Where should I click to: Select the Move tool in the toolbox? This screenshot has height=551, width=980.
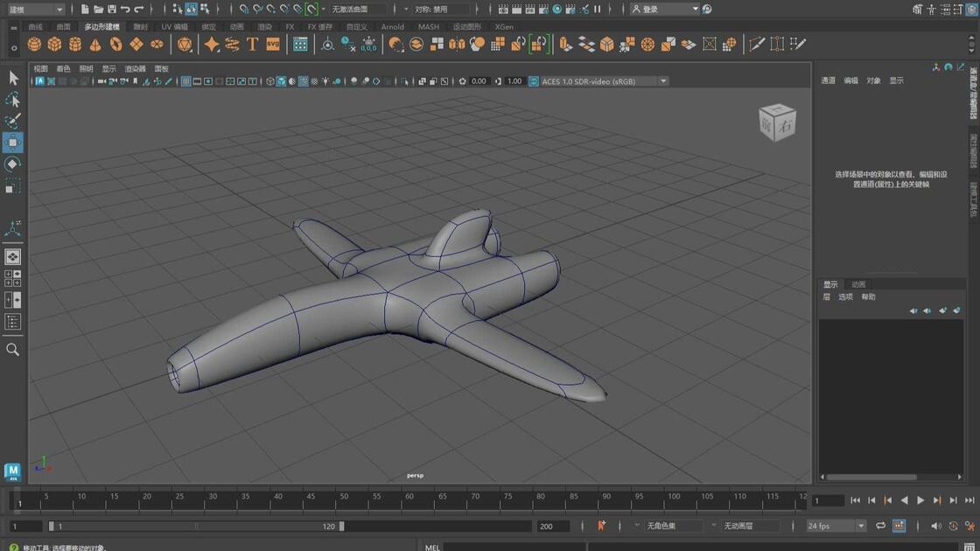click(12, 143)
